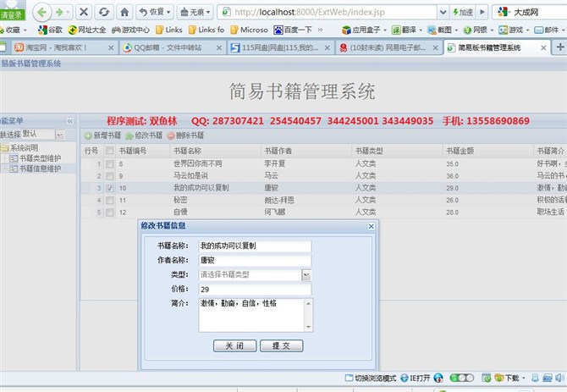The height and width of the screenshot is (392, 567).
Task: Click the 书籍名称 input field in dialog
Action: [255, 246]
